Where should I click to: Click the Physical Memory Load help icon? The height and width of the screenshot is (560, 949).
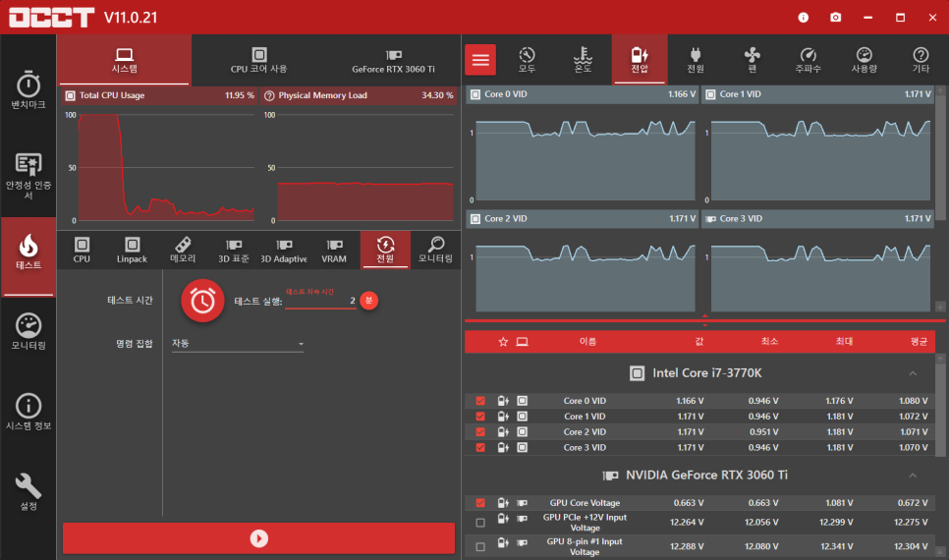(x=269, y=95)
